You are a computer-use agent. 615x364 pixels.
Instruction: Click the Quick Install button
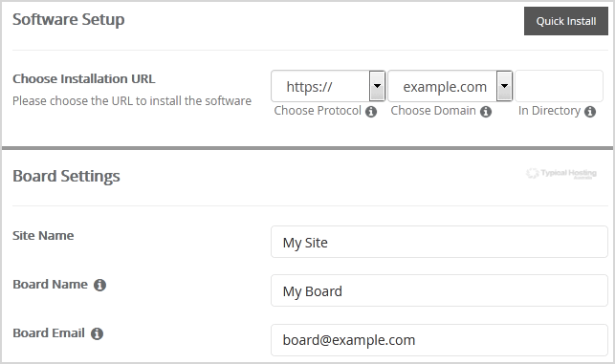[x=565, y=21]
